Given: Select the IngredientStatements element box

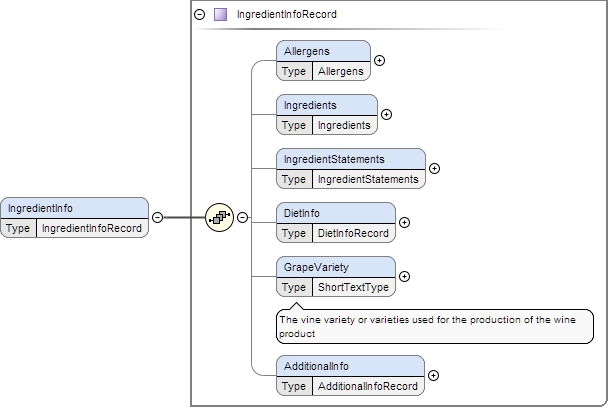Looking at the screenshot, I should coord(350,159).
